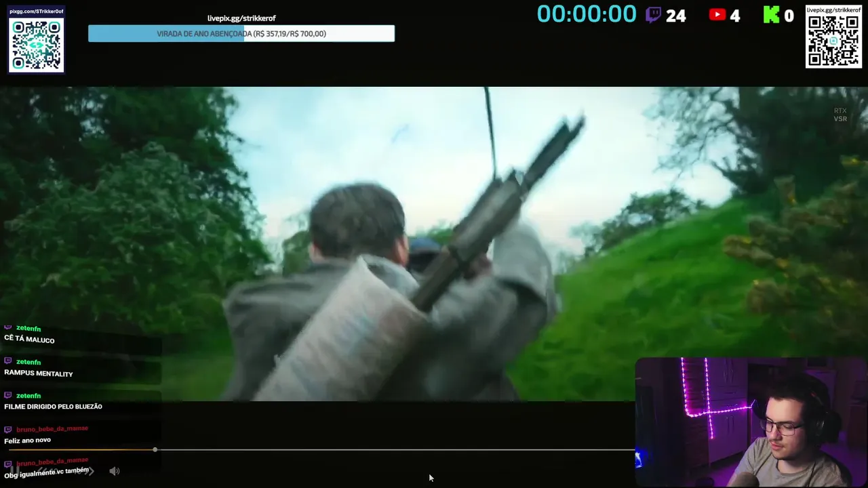The image size is (868, 488).
Task: Click the 00:00:00 timer
Action: 587,14
